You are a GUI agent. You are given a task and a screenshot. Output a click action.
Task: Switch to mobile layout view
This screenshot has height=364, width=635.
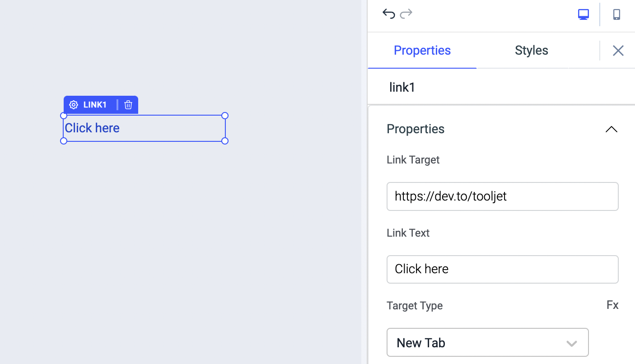tap(616, 14)
